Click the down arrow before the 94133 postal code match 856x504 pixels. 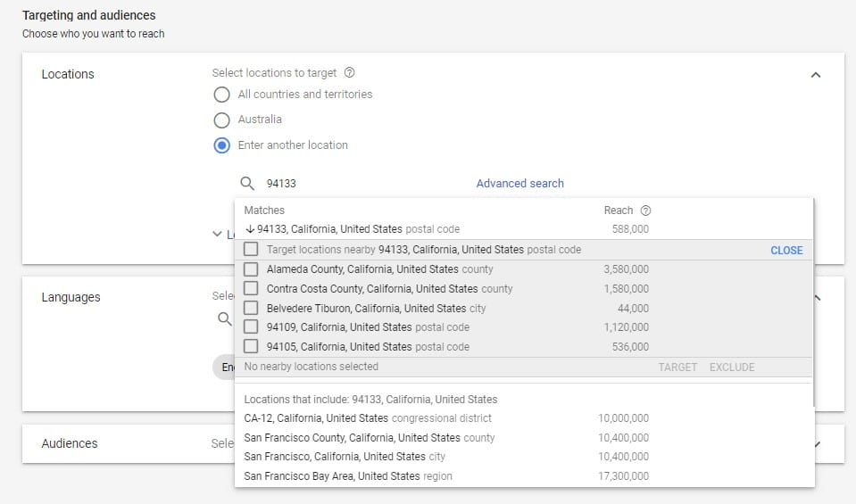tap(250, 229)
